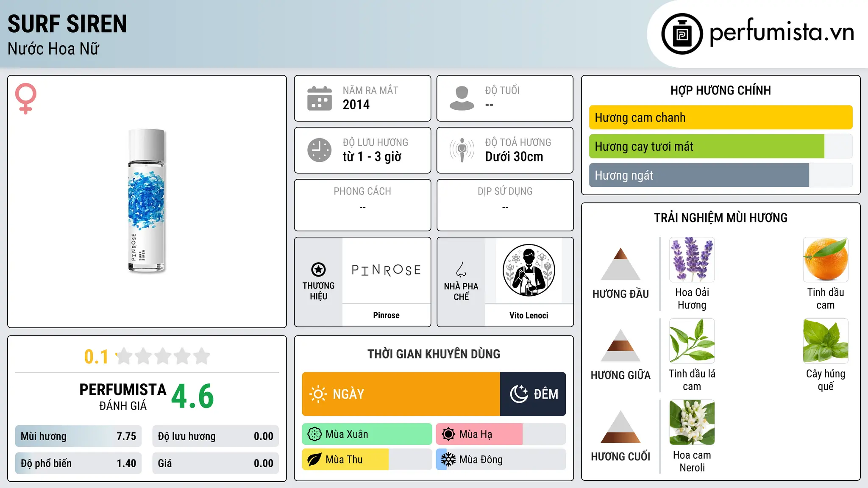
Task: Select the Tinh dầu lá cam note image
Action: click(x=692, y=341)
